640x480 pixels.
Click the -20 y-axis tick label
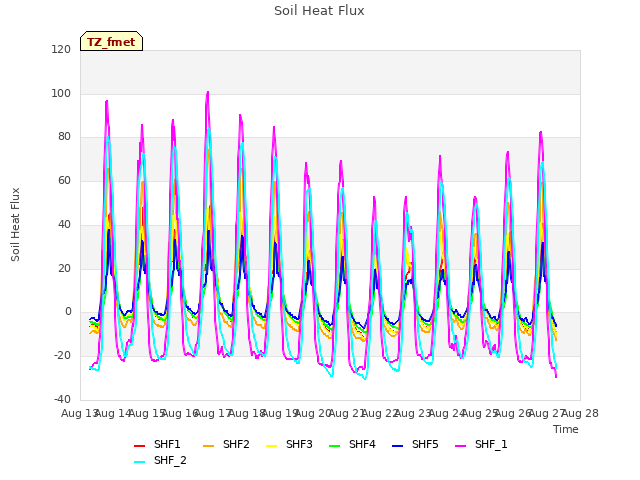62,356
